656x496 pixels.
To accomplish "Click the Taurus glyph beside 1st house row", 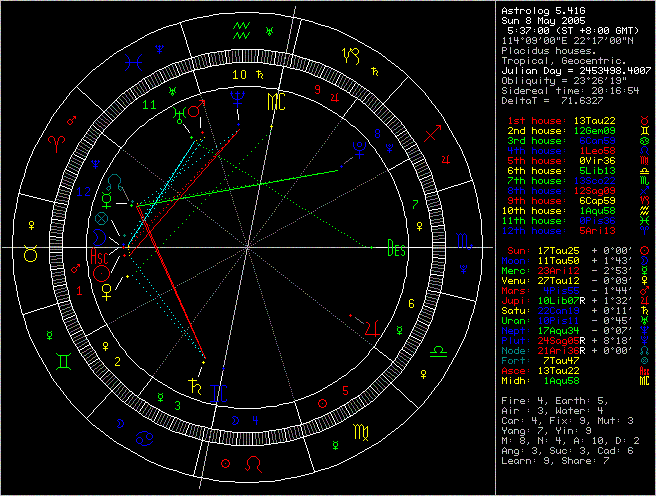I will pyautogui.click(x=643, y=120).
